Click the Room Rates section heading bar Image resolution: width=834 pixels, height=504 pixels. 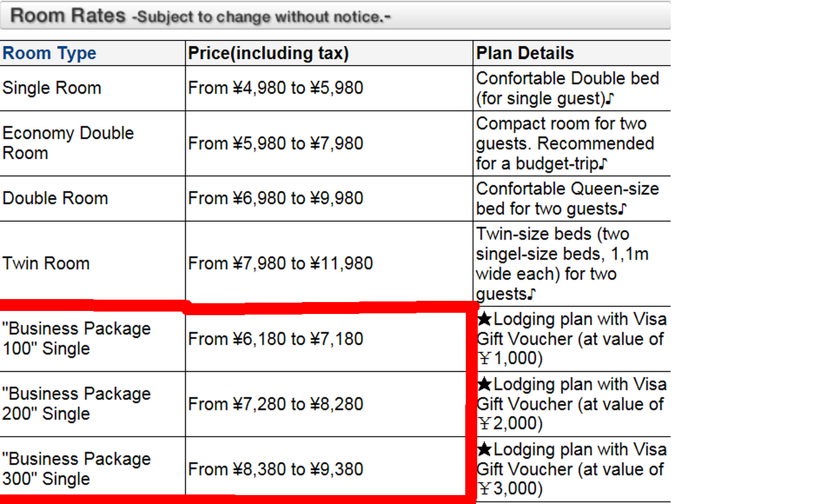335,15
